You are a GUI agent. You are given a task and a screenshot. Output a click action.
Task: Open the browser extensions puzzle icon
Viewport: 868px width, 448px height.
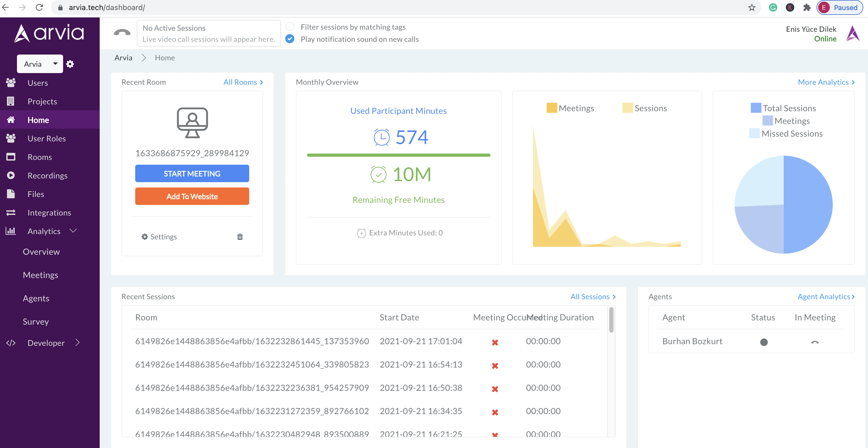coord(806,7)
